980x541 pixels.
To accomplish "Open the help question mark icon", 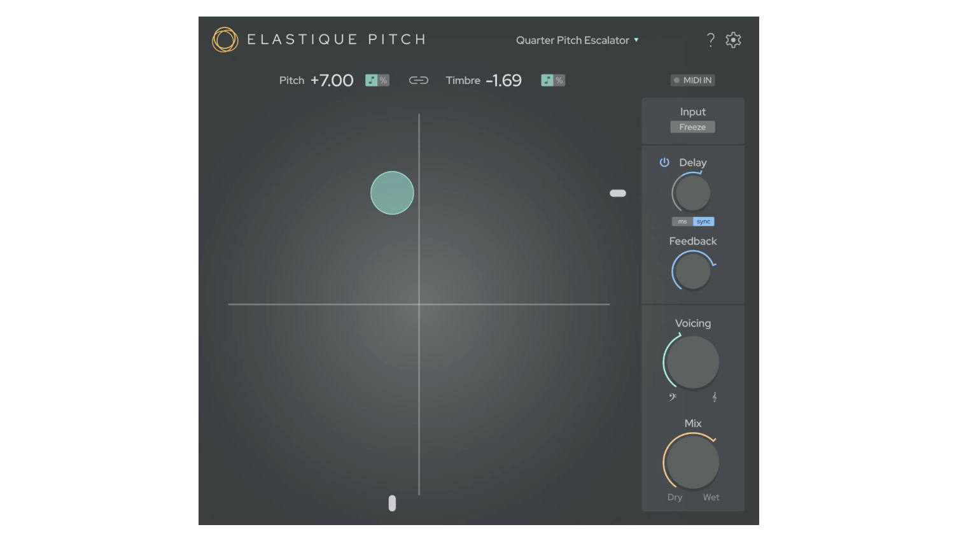I will (711, 40).
